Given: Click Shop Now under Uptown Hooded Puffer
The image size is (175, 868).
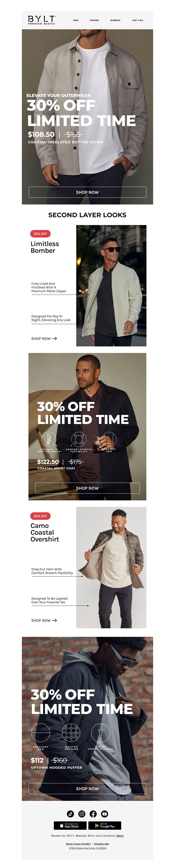Looking at the screenshot, I should [x=87, y=788].
